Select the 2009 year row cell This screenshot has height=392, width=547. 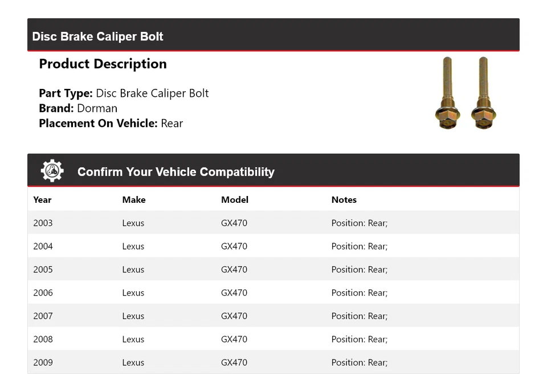[x=43, y=362]
